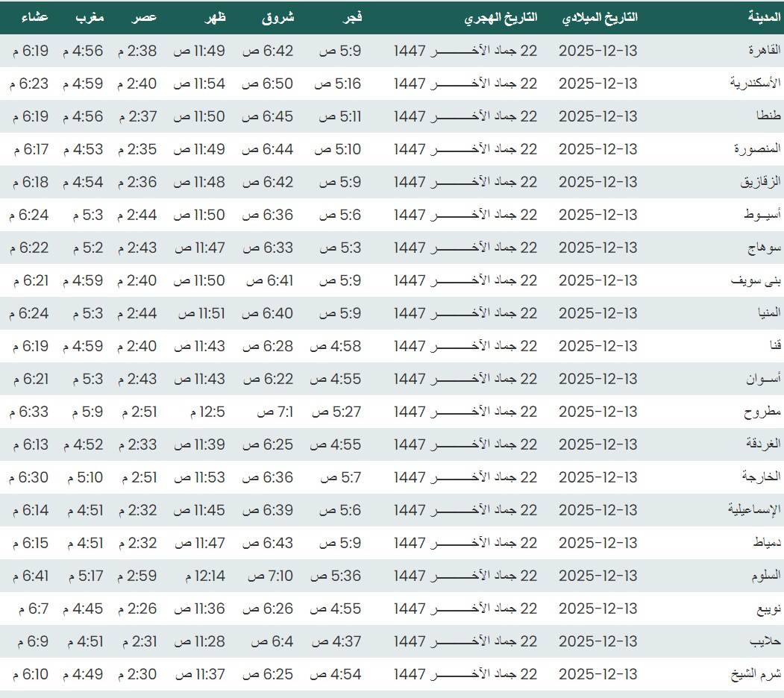784x698 pixels.
Task: Click the عصر column header
Action: (145, 18)
